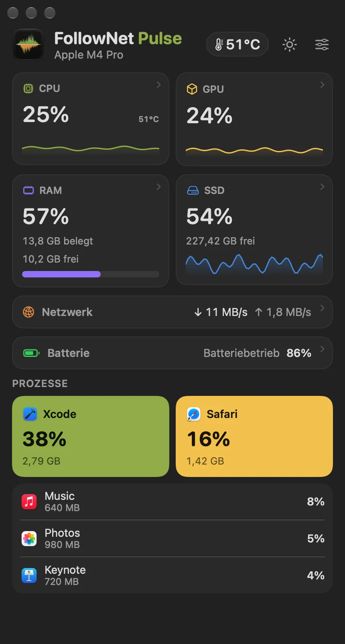Open settings via the sliders icon

pos(322,45)
